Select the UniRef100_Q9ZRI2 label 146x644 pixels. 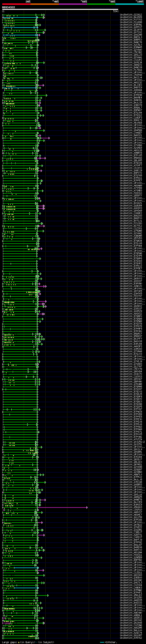tap(131, 618)
